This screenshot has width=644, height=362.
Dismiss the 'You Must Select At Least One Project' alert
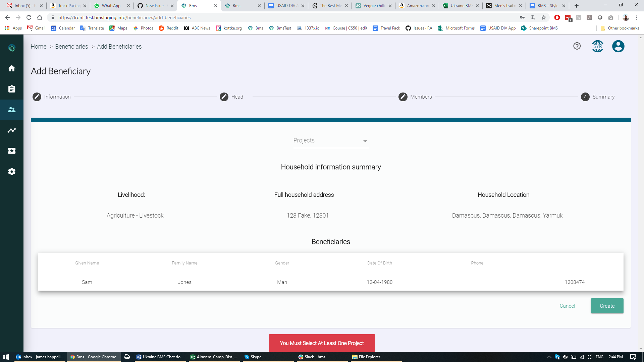322,343
